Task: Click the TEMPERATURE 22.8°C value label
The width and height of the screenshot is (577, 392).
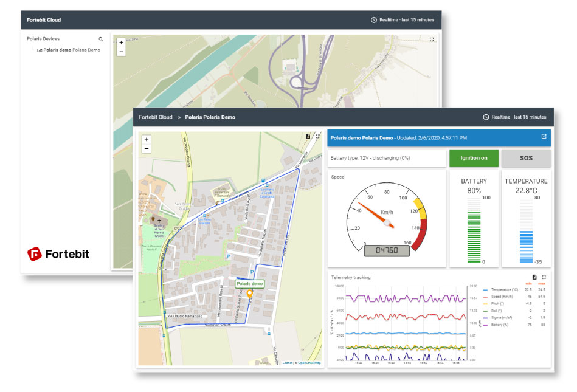Action: tap(526, 190)
